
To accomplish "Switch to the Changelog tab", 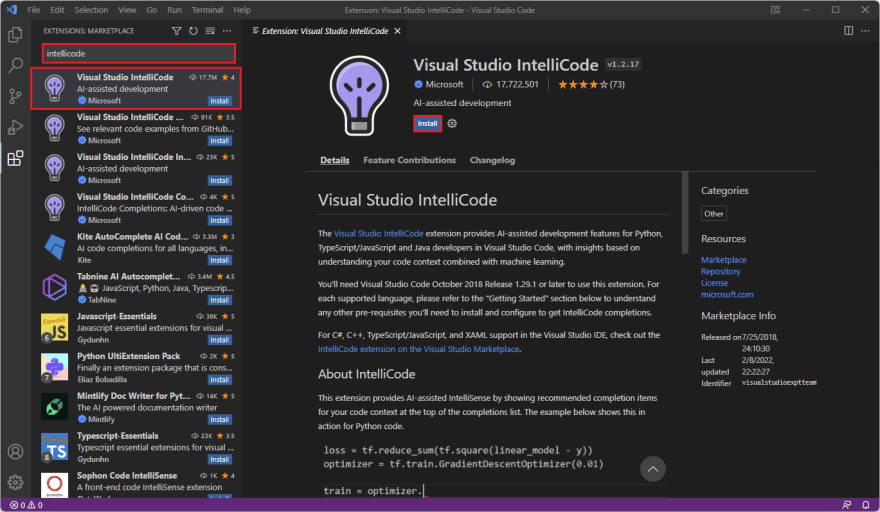I will [x=492, y=160].
